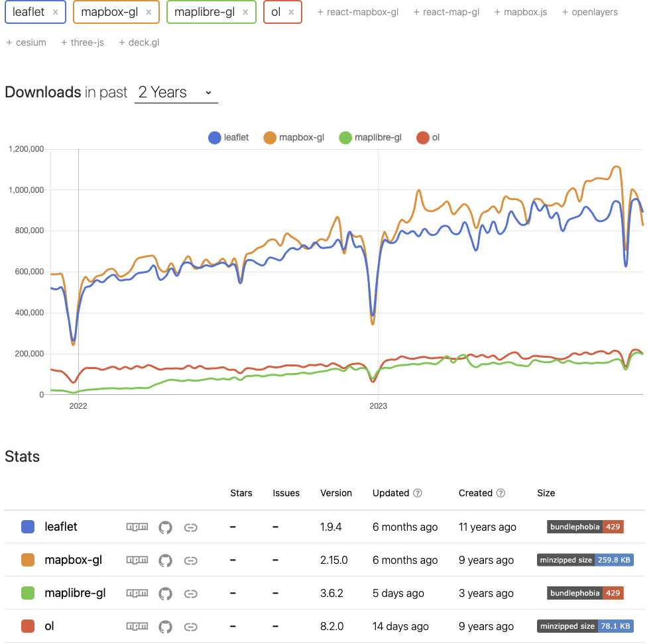Click '11 years ago' created cell
Screen dimensions: 661x644
coord(487,527)
